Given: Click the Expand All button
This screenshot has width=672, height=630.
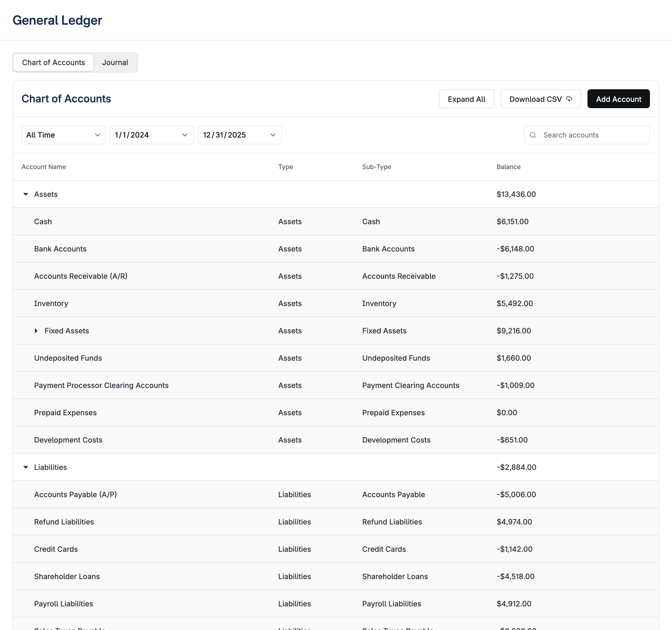Looking at the screenshot, I should (466, 99).
